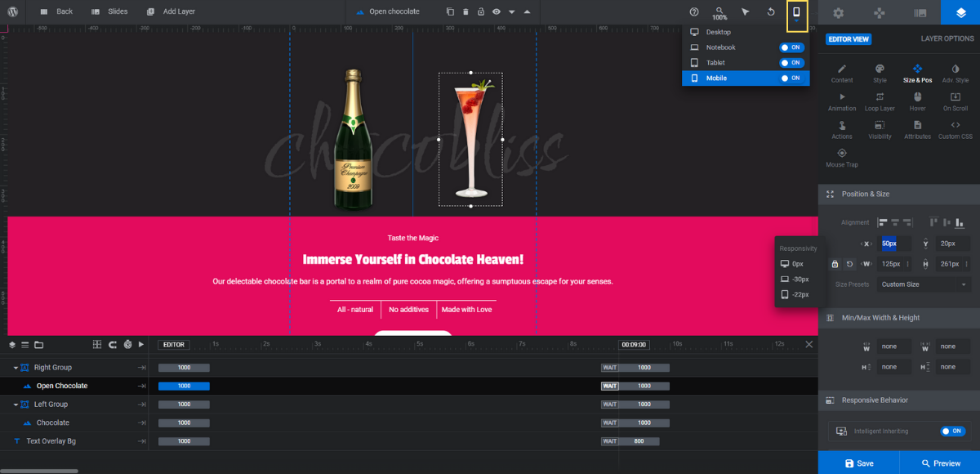The height and width of the screenshot is (474, 980).
Task: Duplicate the selected Open chocolate layer
Action: point(450,11)
